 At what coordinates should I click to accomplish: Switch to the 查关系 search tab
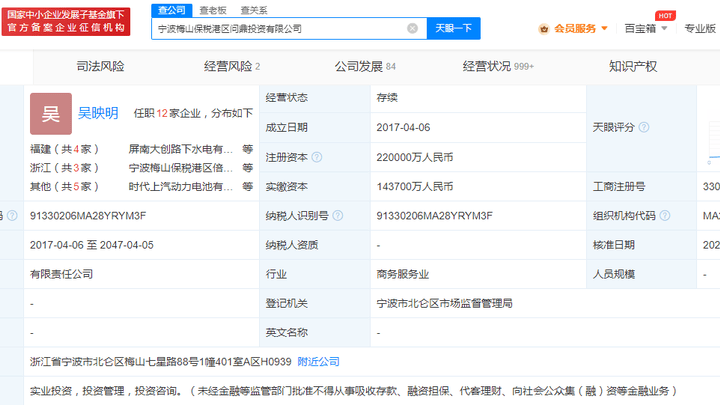[254, 10]
